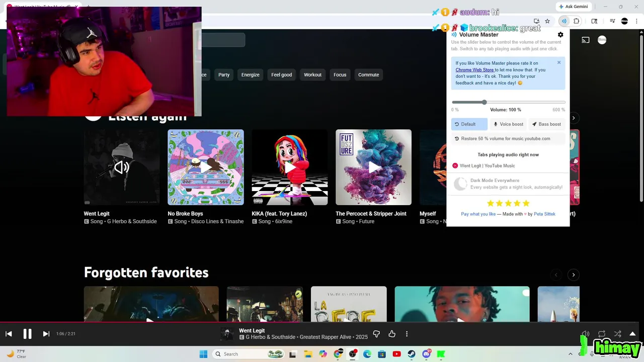The image size is (644, 362).
Task: Open Microsoft Edge from the taskbar
Action: pos(367,354)
